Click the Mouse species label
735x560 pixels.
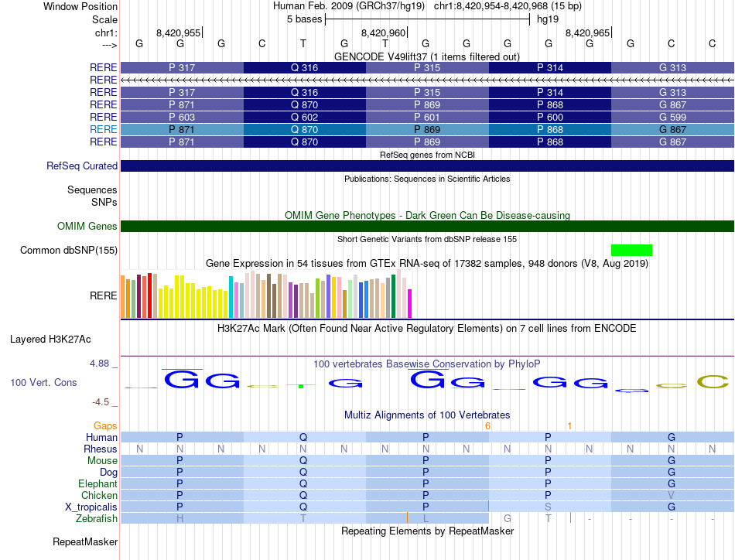(102, 461)
